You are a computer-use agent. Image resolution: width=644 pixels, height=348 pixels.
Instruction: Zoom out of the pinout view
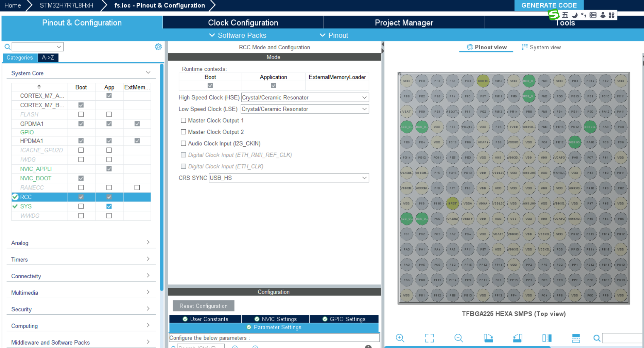[x=458, y=338]
